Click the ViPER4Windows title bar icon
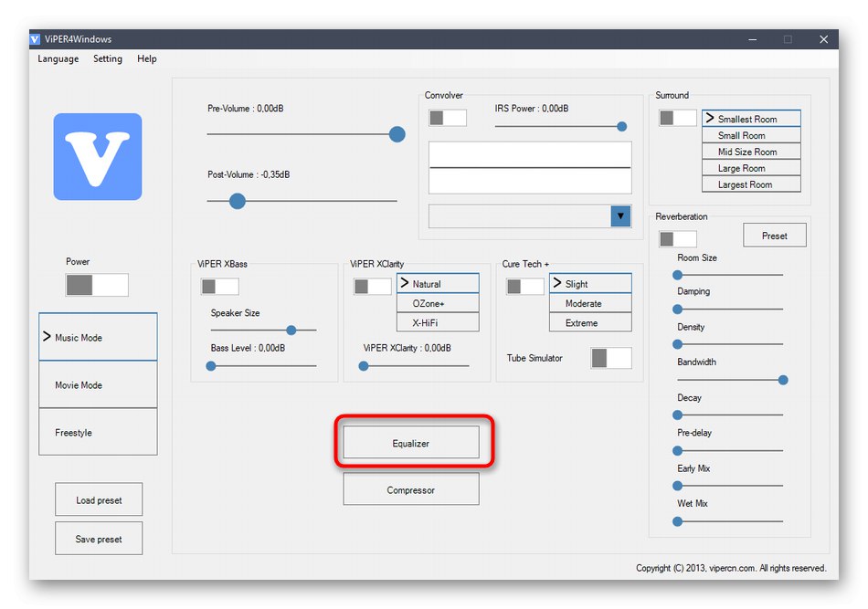 [x=35, y=39]
